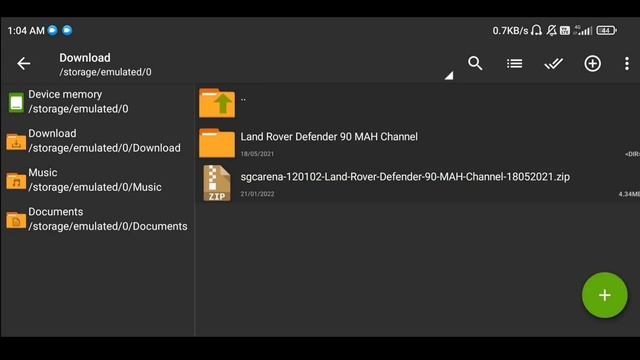Click the 18/05/2021 folder date
Image resolution: width=640 pixels, height=360 pixels.
click(x=257, y=154)
